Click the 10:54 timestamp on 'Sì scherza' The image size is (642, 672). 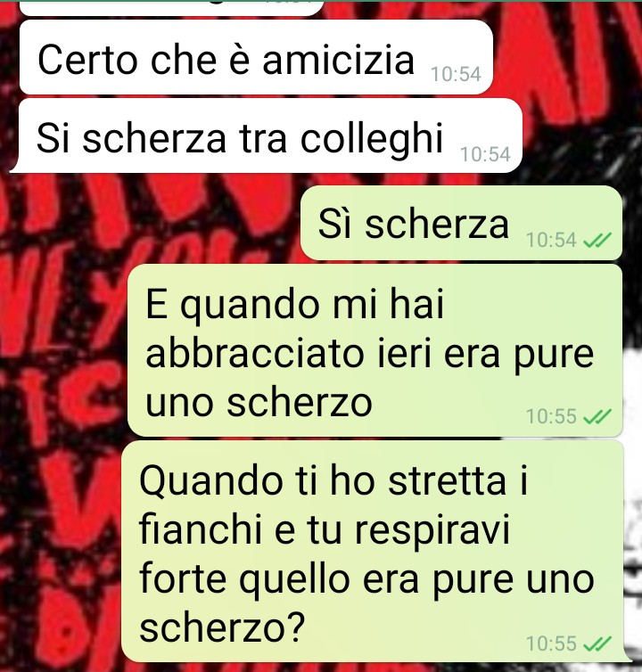(x=551, y=240)
